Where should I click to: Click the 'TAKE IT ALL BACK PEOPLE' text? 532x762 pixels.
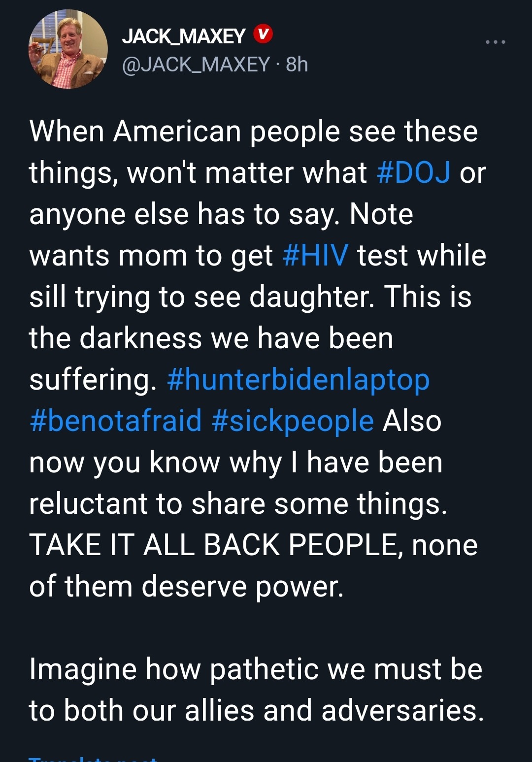pos(214,545)
